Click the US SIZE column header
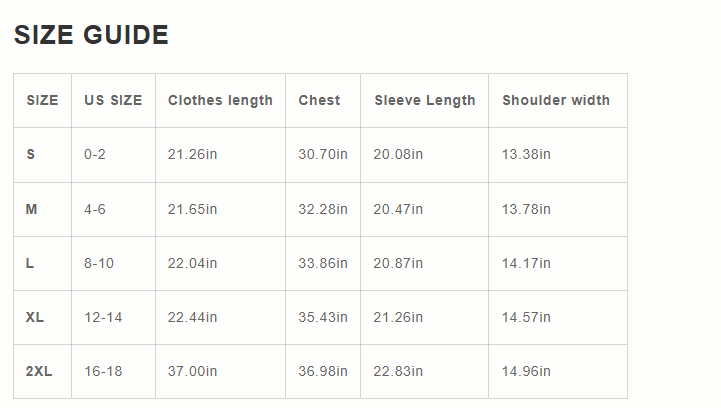 pos(113,100)
